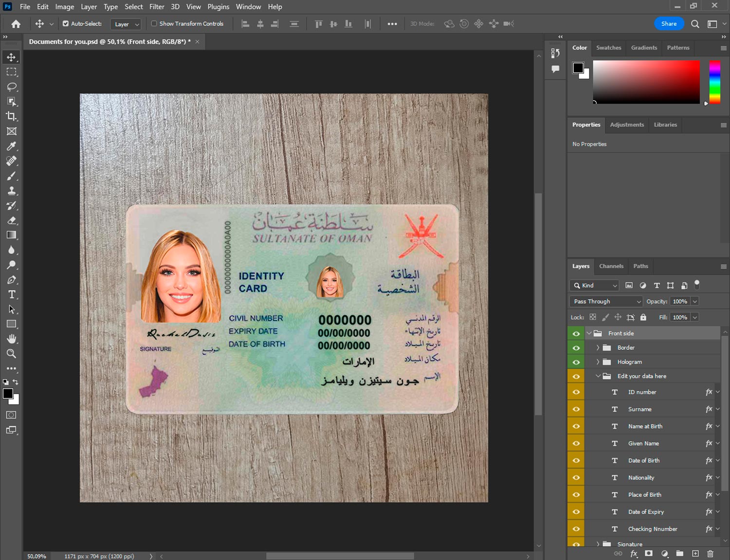Activate the Horizontal Type tool

pos(11,294)
